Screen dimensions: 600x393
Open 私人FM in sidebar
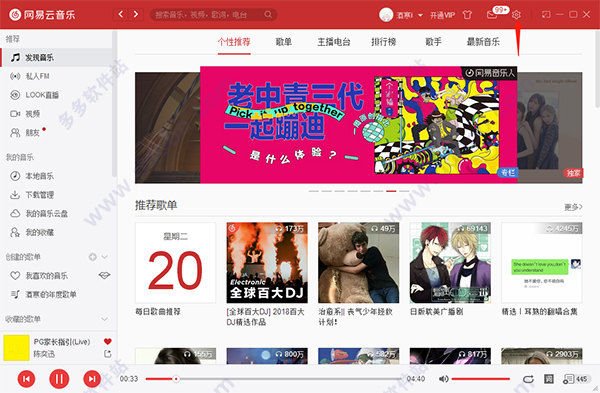coord(57,76)
